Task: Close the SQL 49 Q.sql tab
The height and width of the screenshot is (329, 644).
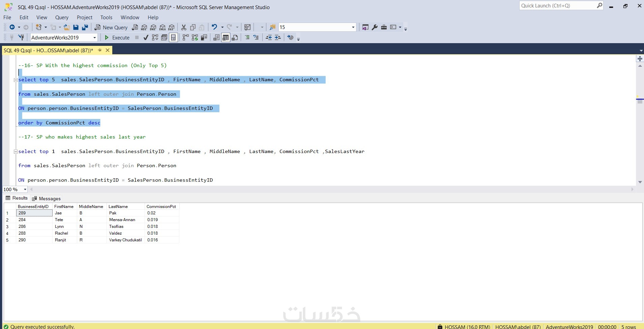Action: tap(108, 50)
